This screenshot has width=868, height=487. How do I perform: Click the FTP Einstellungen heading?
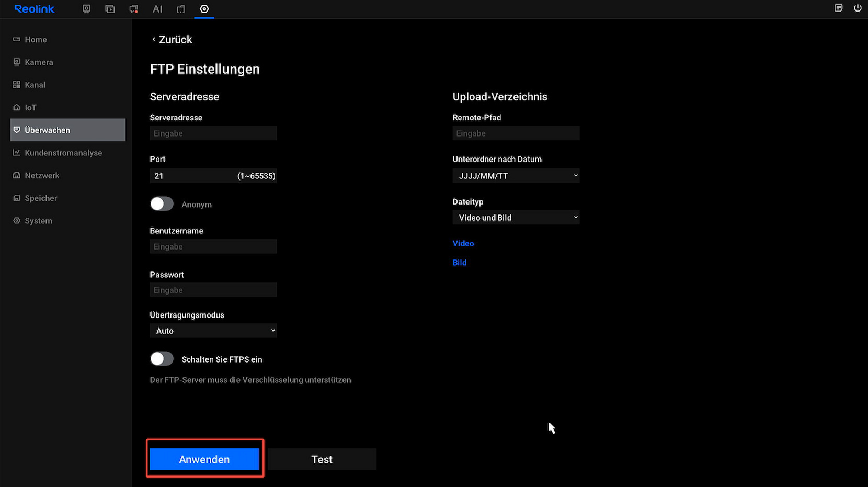(x=205, y=69)
